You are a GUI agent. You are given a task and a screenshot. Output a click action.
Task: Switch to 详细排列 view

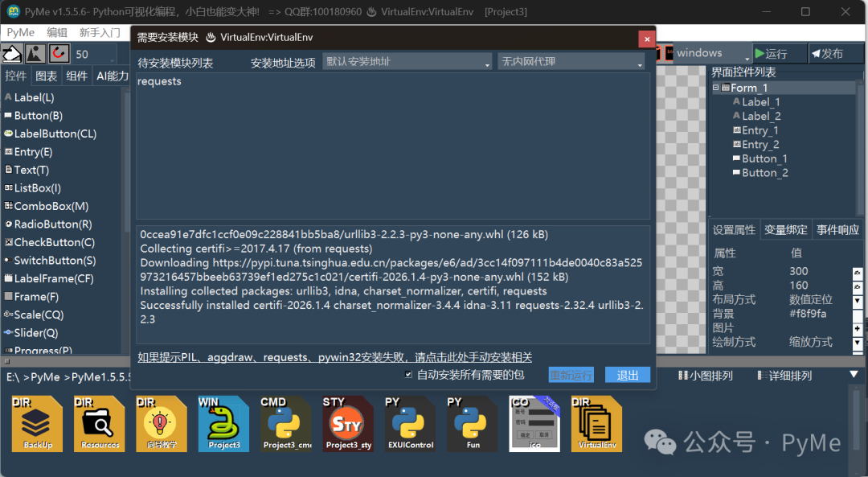(x=784, y=376)
